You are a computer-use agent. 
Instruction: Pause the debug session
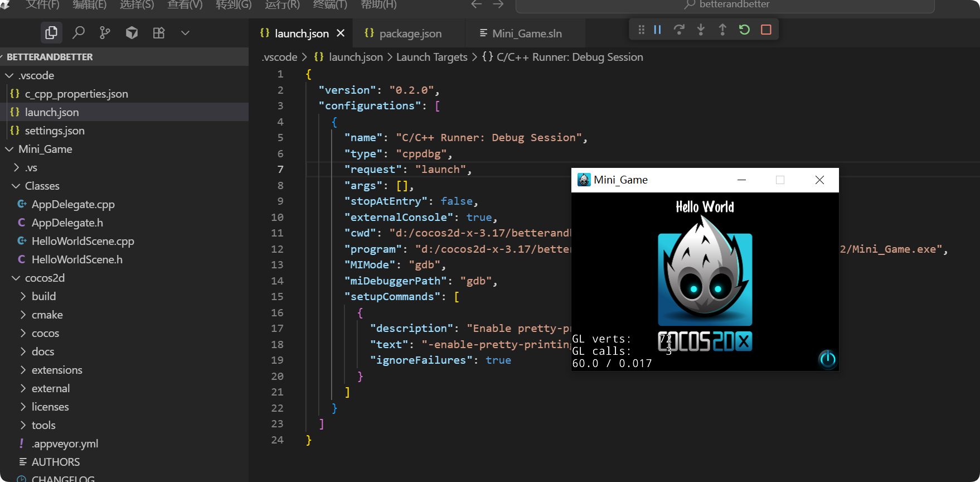[x=657, y=30]
